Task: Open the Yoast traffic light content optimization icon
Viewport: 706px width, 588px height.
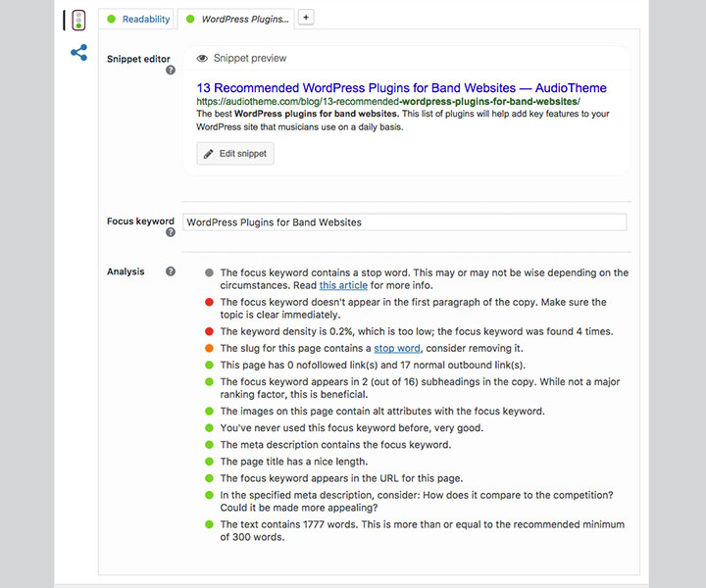Action: point(78,21)
